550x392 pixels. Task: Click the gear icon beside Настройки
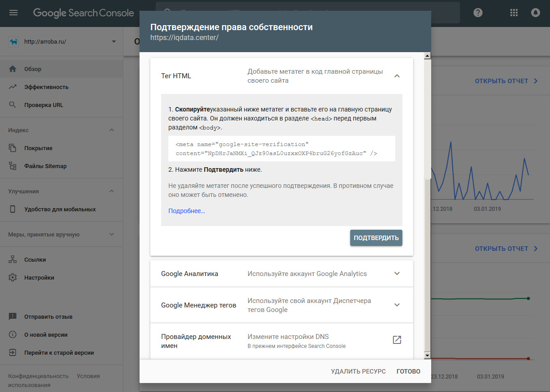[x=13, y=277]
